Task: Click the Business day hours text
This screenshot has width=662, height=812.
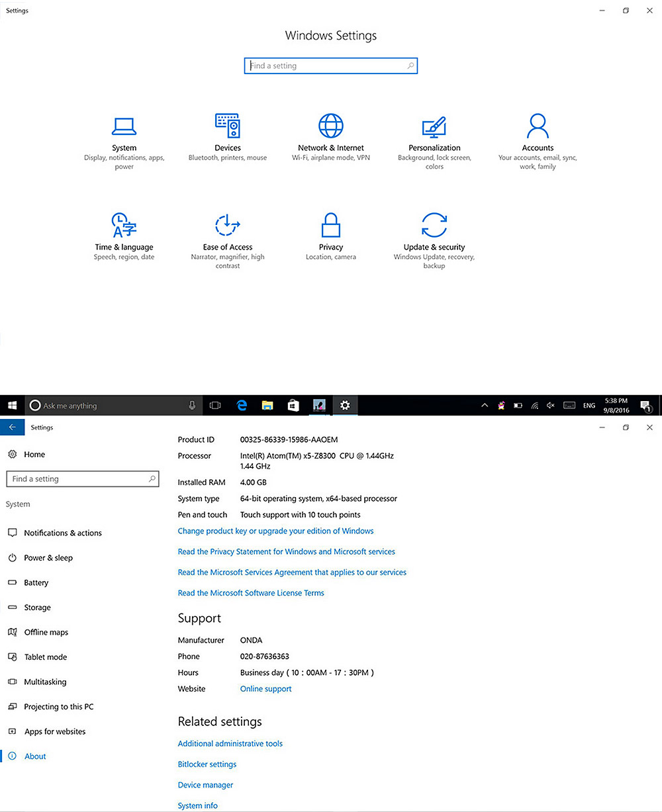Action: tap(307, 672)
